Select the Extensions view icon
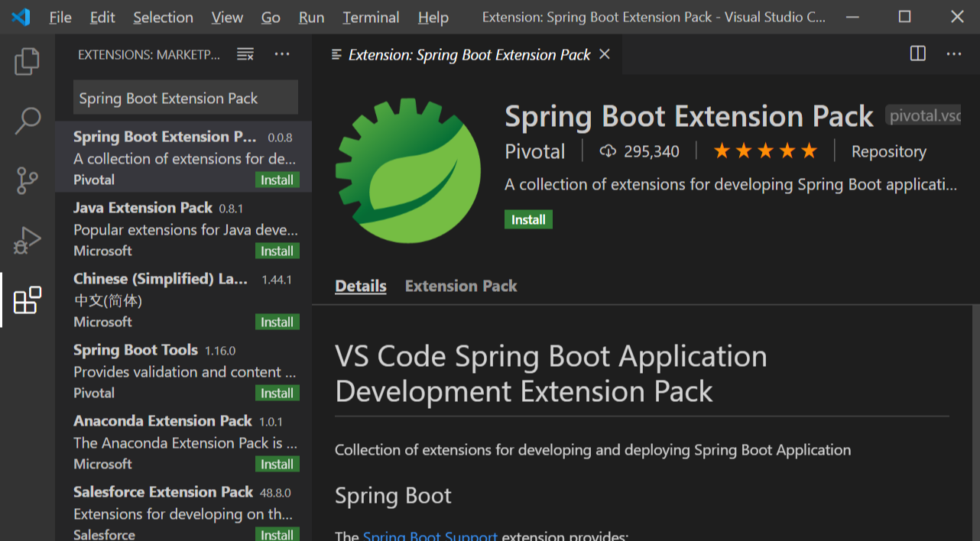 [28, 300]
